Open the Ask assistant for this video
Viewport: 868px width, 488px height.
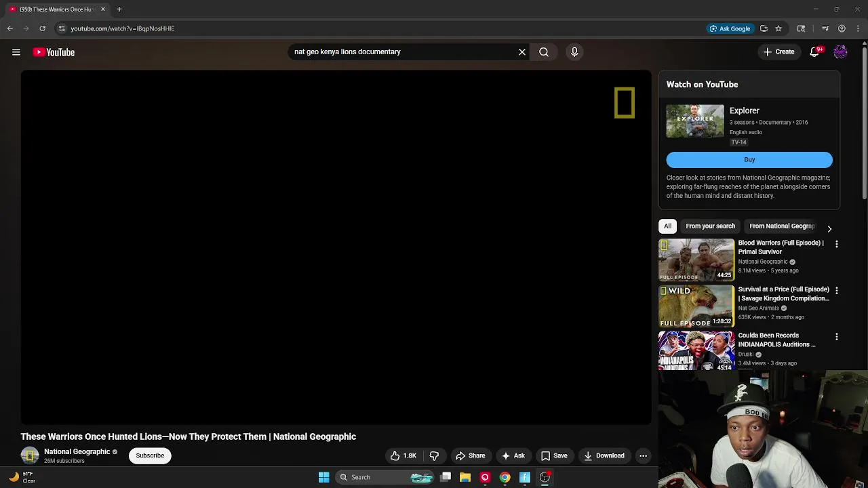coord(513,455)
